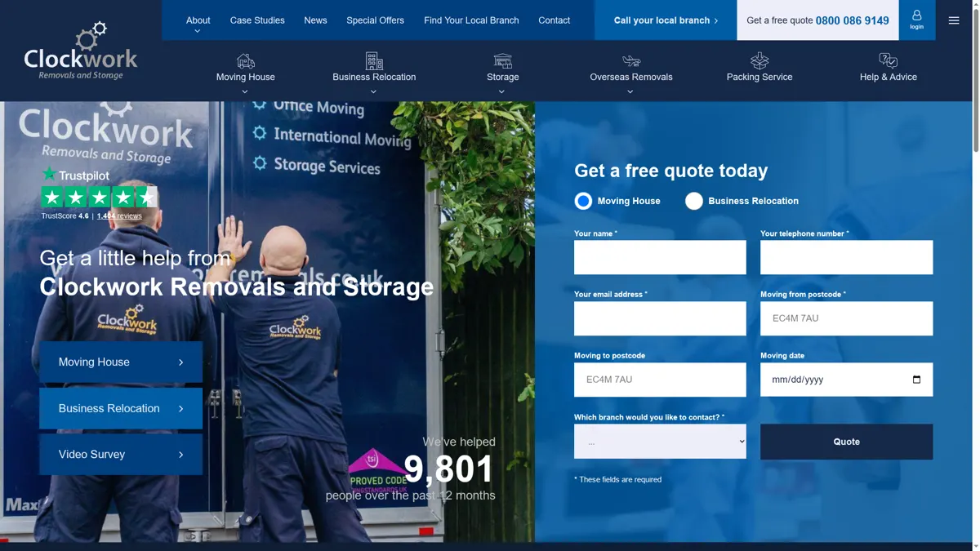Click the Overseas Removals plane icon
This screenshot has height=551, width=980.
coord(631,60)
